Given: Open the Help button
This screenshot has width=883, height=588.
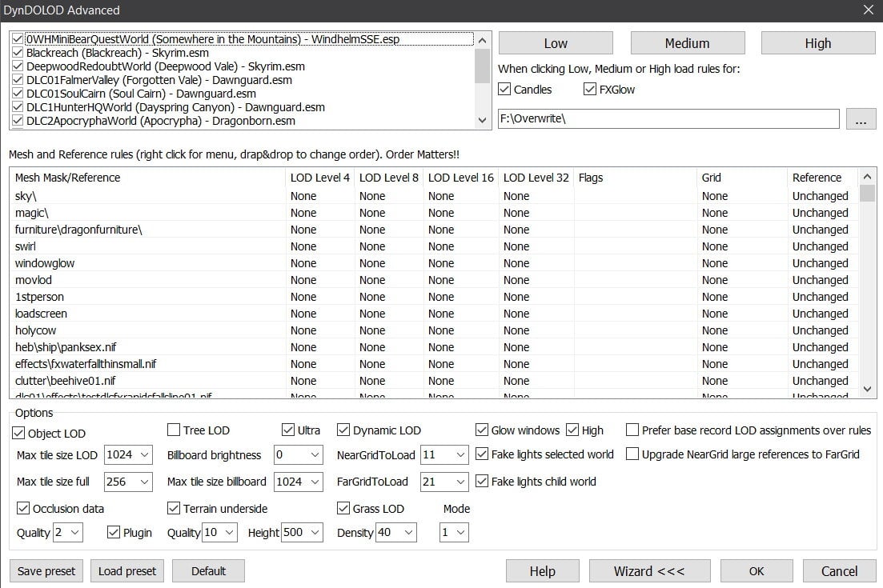Looking at the screenshot, I should [x=542, y=571].
